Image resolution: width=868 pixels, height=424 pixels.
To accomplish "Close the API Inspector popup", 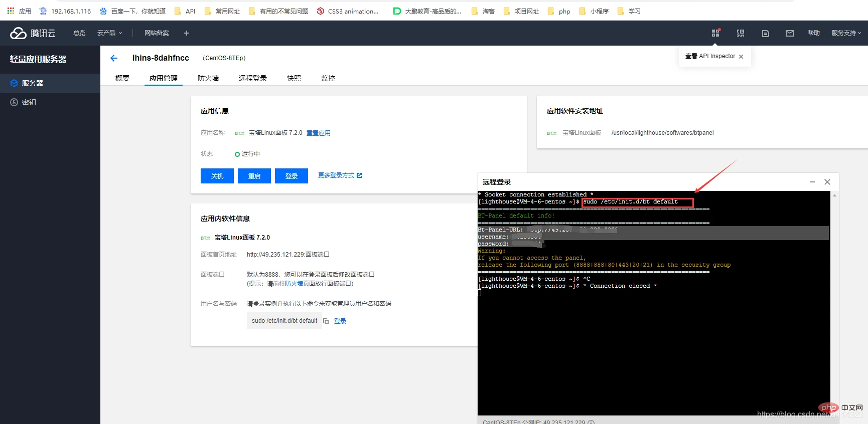I will (x=741, y=57).
